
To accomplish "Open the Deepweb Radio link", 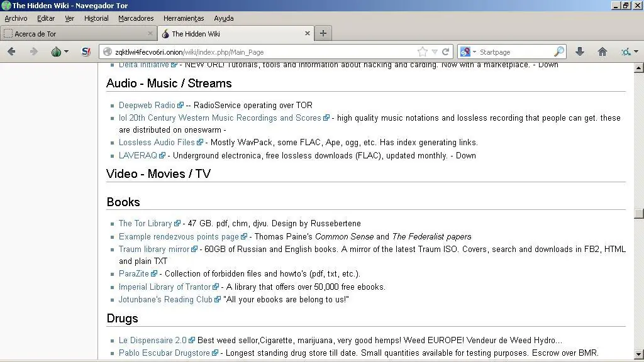I will (x=147, y=106).
